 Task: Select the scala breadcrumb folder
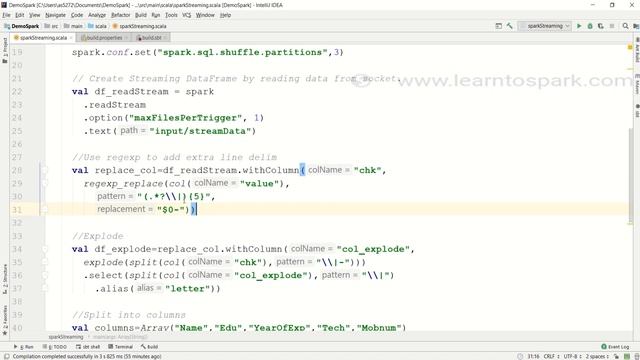pyautogui.click(x=98, y=26)
